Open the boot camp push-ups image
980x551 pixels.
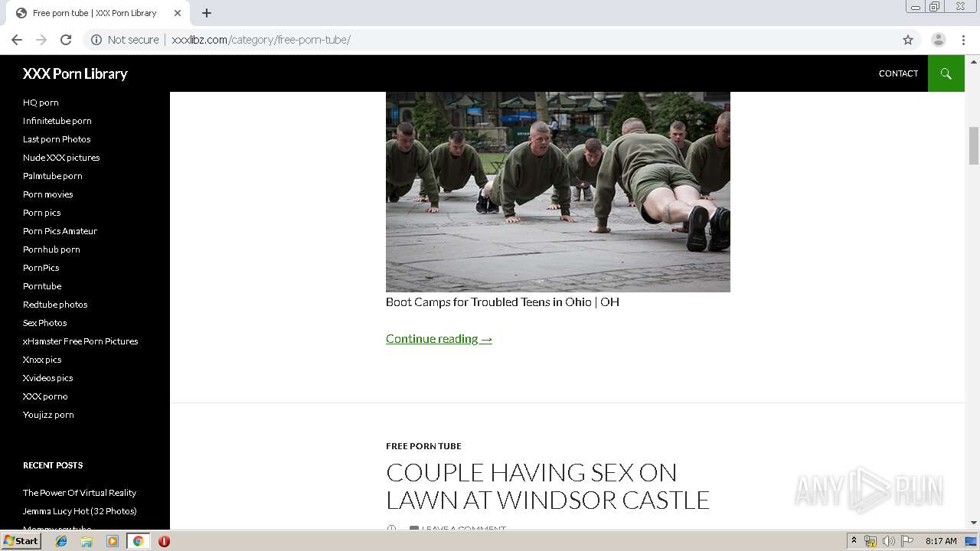pyautogui.click(x=558, y=191)
